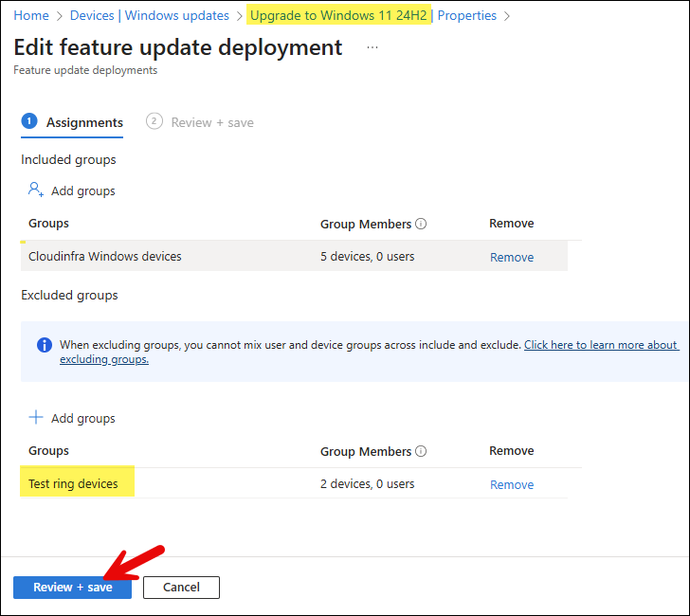Click the Home breadcrumb link
The height and width of the screenshot is (616, 690).
click(31, 15)
